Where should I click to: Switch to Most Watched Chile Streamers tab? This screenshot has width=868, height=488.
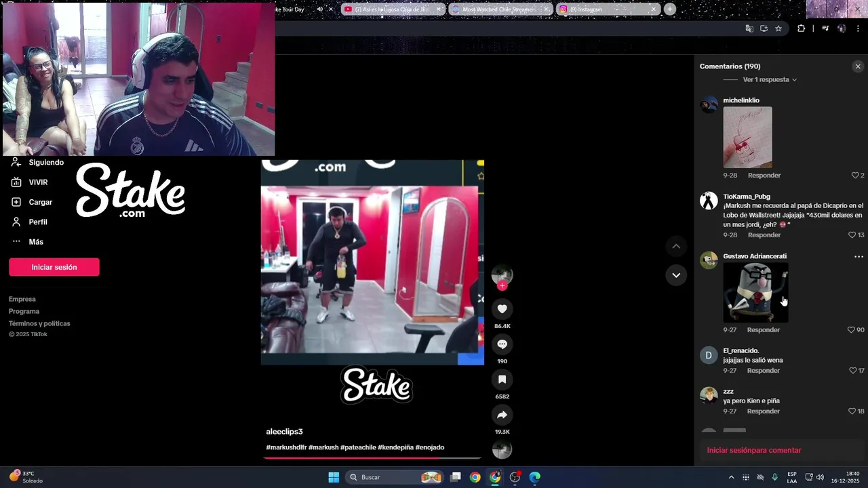500,9
